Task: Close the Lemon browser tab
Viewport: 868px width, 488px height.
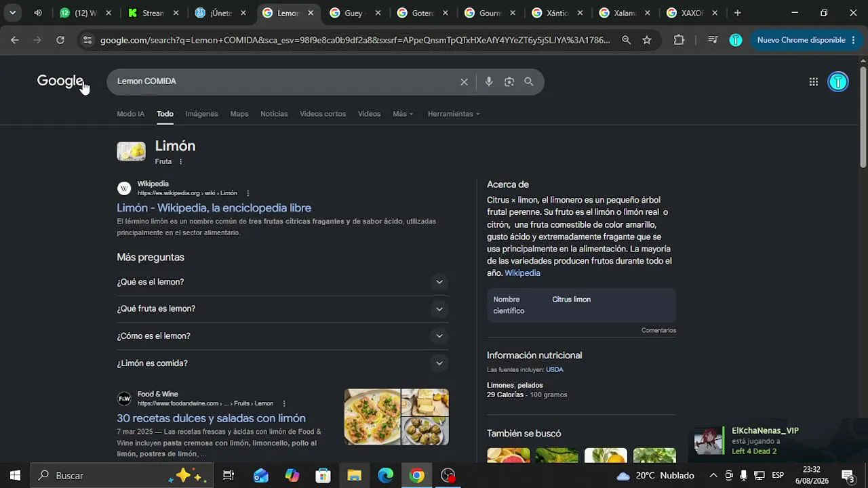Action: tap(311, 13)
